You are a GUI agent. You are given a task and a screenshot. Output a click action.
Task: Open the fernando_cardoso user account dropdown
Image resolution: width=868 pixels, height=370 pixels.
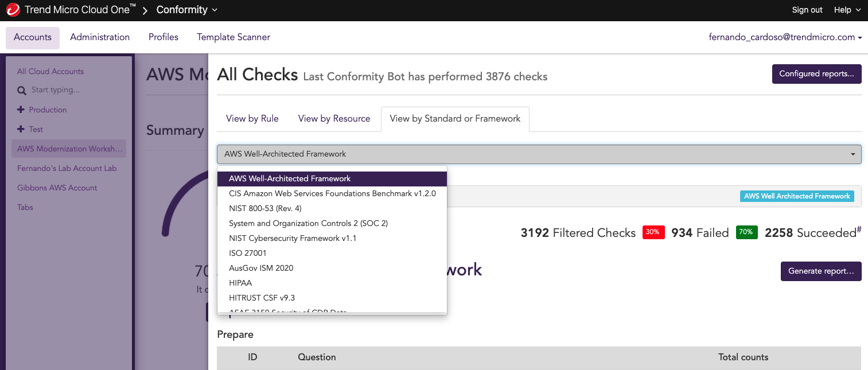pos(785,37)
